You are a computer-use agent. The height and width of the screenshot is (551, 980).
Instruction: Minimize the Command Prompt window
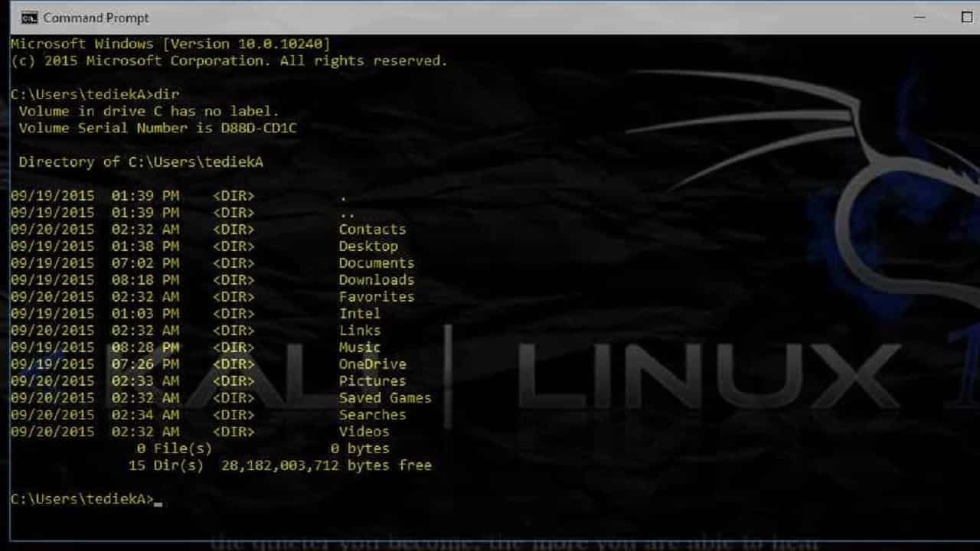click(x=920, y=17)
